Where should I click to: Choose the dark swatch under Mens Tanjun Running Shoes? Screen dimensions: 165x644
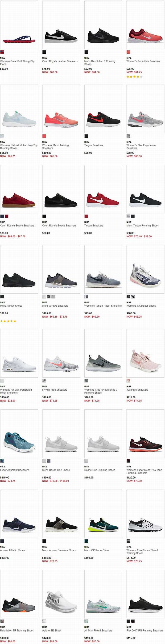(x=133, y=216)
